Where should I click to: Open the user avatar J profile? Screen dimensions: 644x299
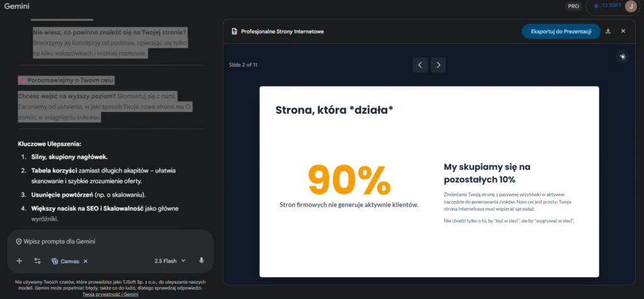coord(630,6)
